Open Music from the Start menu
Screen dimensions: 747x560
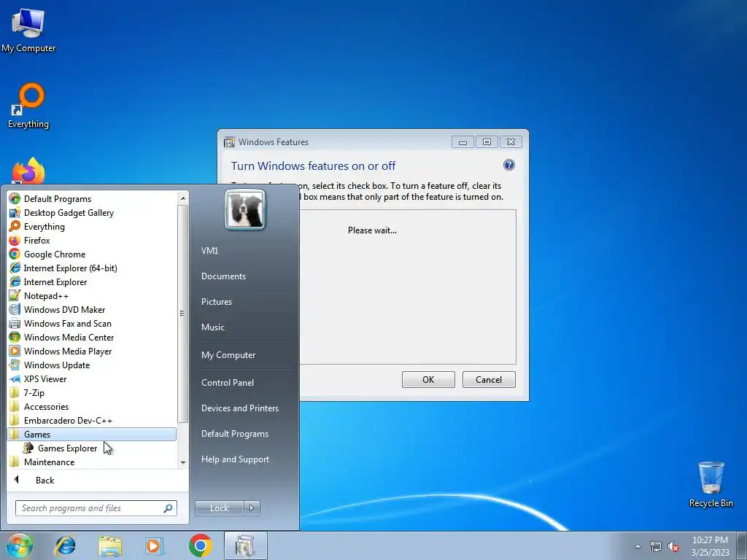click(212, 327)
